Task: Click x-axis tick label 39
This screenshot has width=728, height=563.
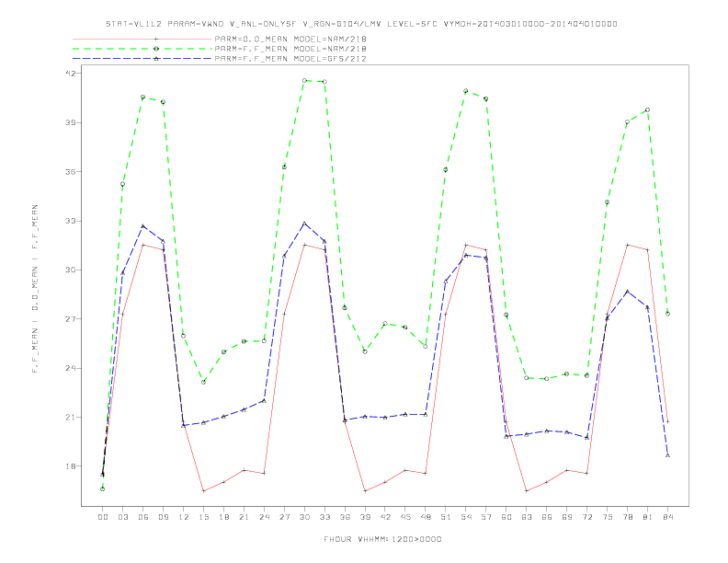Action: point(365,517)
